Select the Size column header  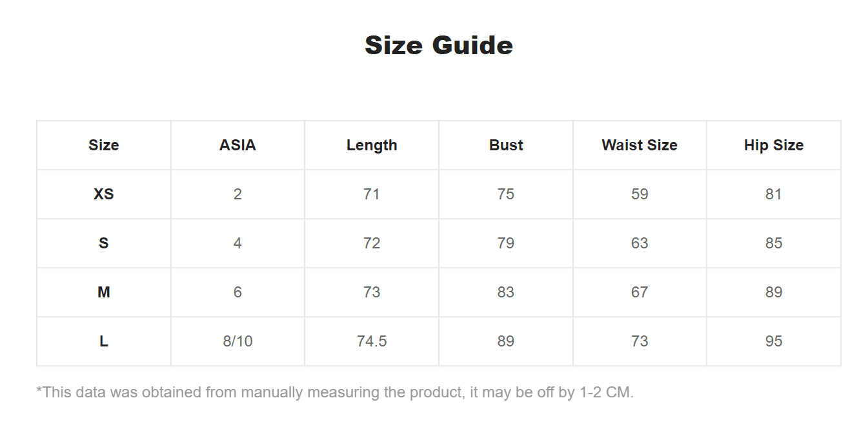pyautogui.click(x=104, y=145)
